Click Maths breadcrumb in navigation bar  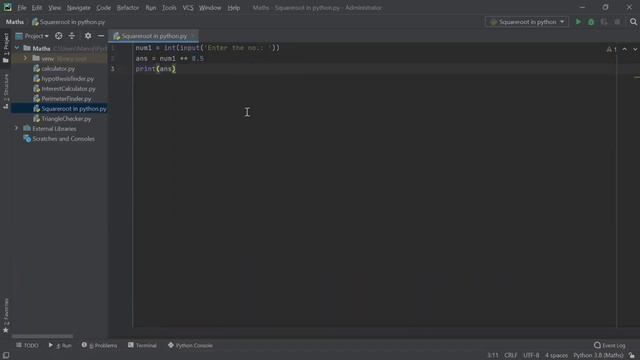tap(15, 22)
